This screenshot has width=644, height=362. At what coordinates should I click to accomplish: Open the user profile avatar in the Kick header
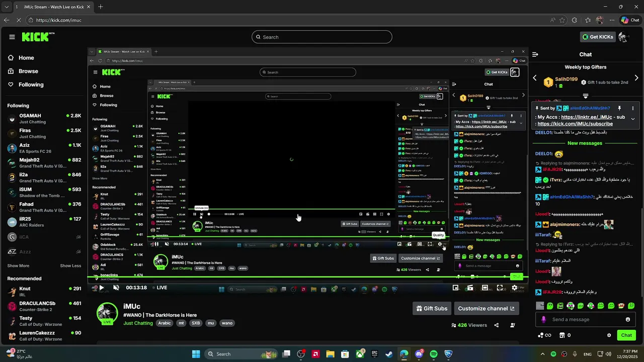pyautogui.click(x=623, y=37)
